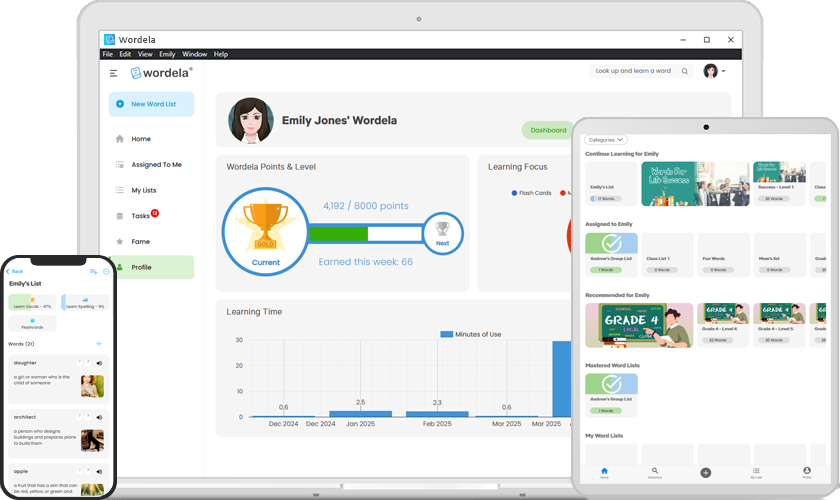Screen dimensions: 840x500
Task: Open Andrew's Group List under Assigned to Emily
Action: coord(611,255)
